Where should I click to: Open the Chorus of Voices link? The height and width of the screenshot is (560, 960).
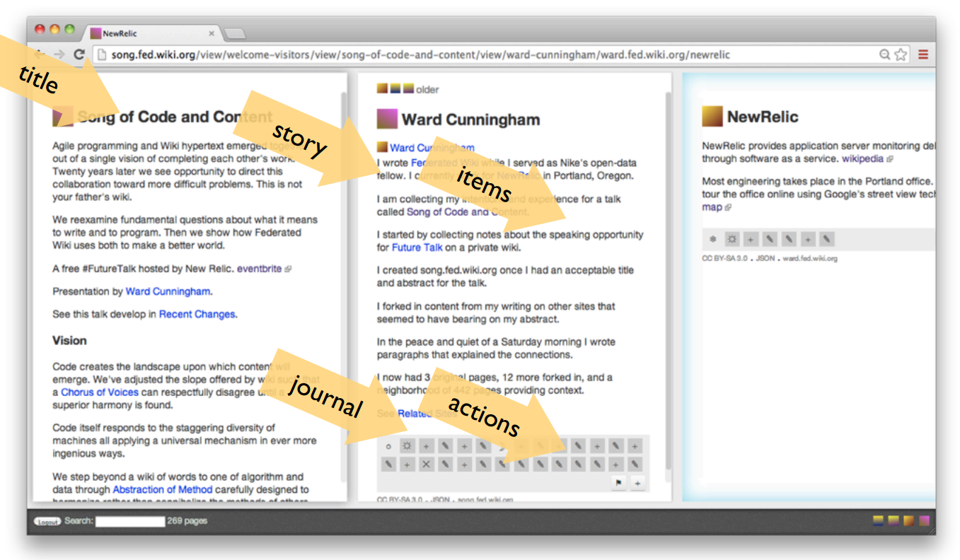point(100,392)
